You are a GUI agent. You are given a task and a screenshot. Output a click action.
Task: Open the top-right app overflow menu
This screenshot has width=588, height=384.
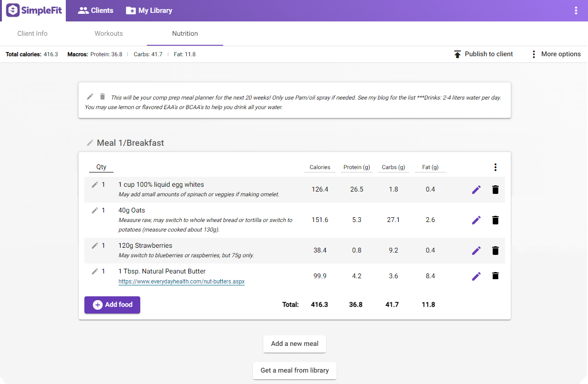(576, 10)
